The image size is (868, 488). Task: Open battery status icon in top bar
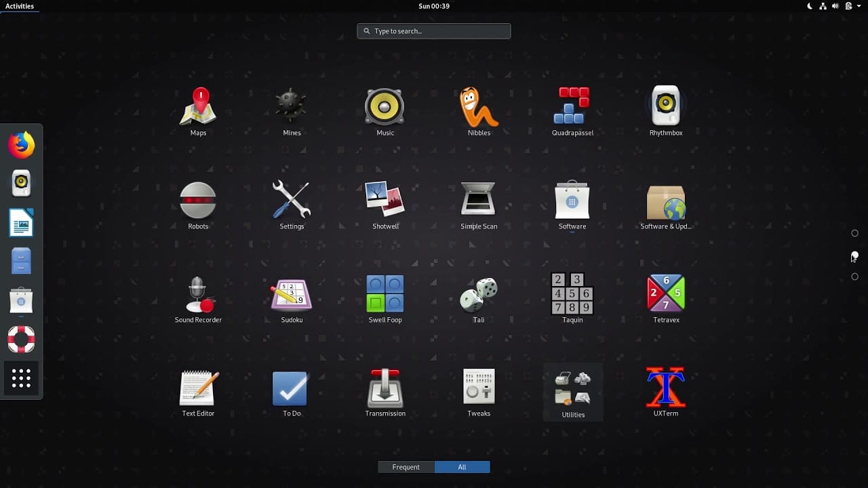click(848, 6)
